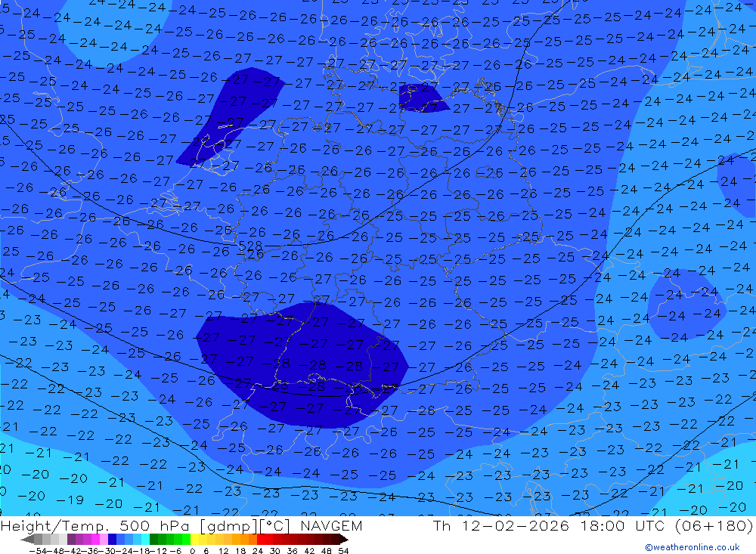756x554 pixels.
Task: Click the dark blue swatch in color legend
Action: tap(112, 540)
